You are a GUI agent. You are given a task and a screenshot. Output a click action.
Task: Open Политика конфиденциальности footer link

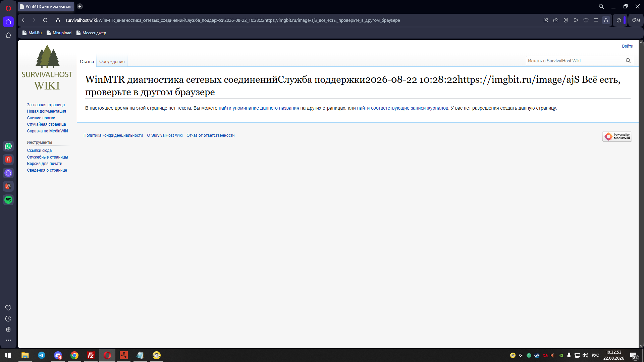pos(113,135)
